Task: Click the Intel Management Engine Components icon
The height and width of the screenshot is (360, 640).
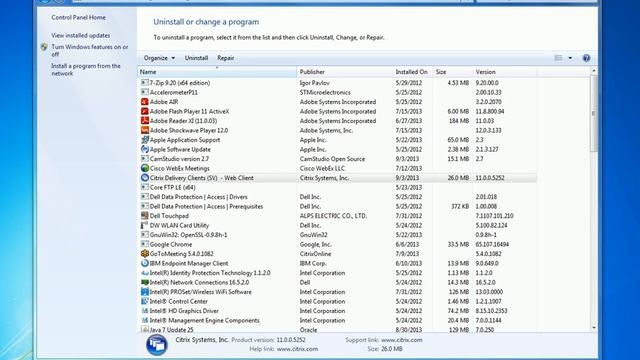Action: click(144, 320)
